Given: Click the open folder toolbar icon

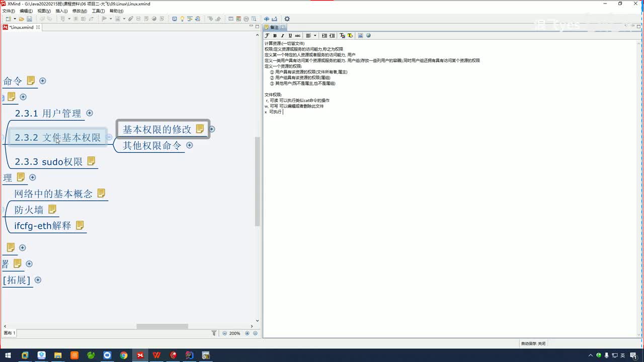Looking at the screenshot, I should pos(22,19).
